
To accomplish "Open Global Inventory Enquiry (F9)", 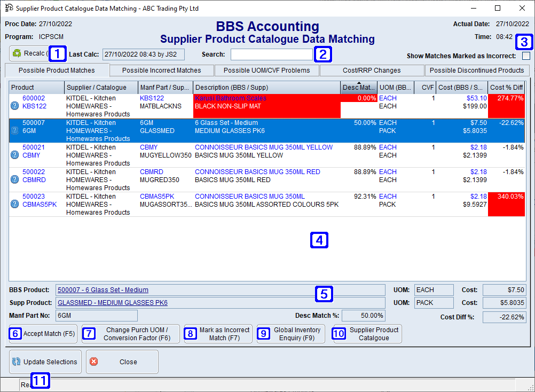I will (x=291, y=334).
